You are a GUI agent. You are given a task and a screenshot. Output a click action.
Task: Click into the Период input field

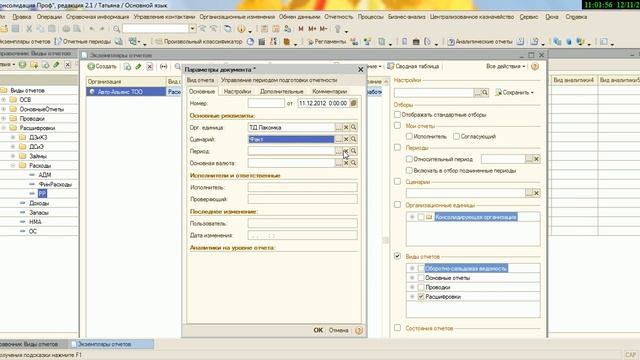(x=291, y=151)
